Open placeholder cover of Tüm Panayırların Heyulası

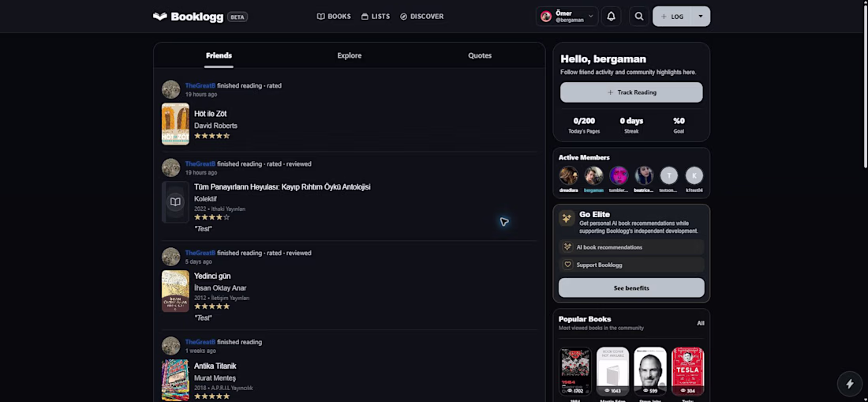[175, 202]
